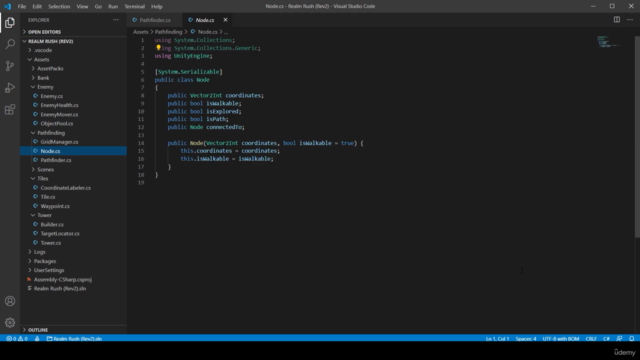Open the Run menu
The width and height of the screenshot is (640, 360).
point(113,7)
